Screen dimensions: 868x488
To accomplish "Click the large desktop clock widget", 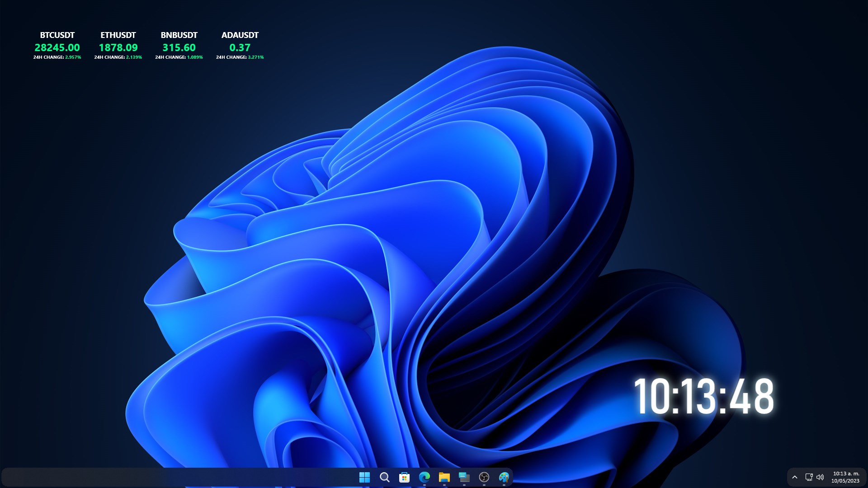I will (703, 397).
